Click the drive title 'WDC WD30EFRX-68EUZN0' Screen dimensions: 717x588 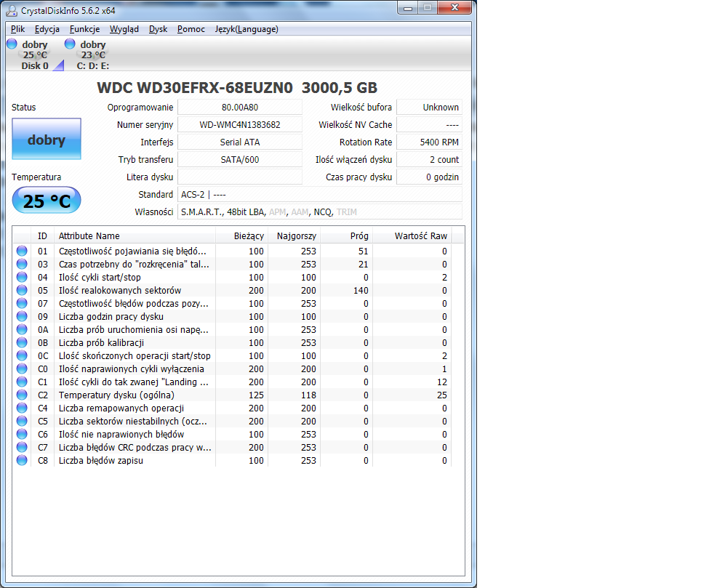195,88
